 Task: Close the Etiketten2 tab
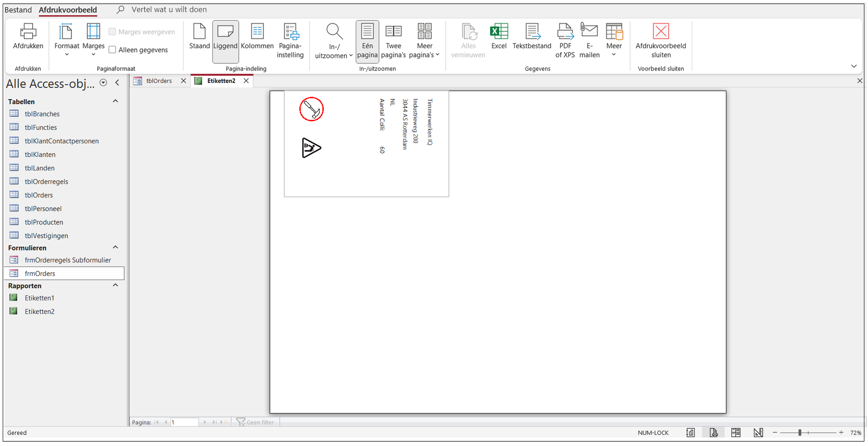coord(246,81)
